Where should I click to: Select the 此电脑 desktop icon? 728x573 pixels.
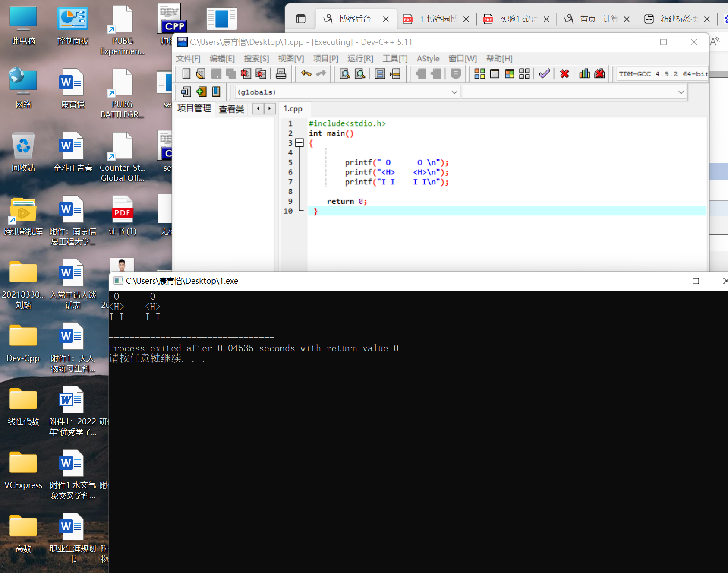click(x=23, y=26)
